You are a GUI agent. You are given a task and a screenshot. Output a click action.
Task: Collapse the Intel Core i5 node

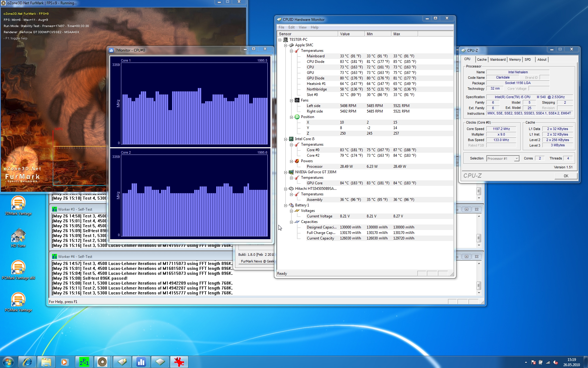(285, 139)
